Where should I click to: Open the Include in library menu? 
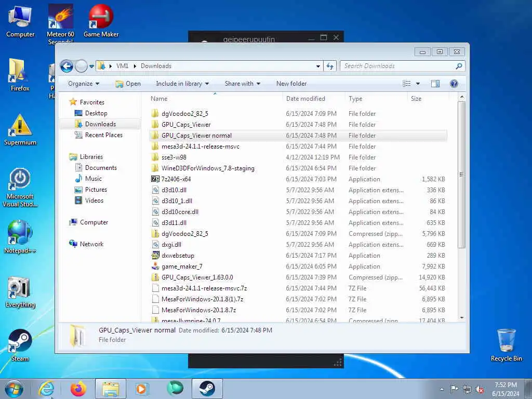click(x=182, y=84)
